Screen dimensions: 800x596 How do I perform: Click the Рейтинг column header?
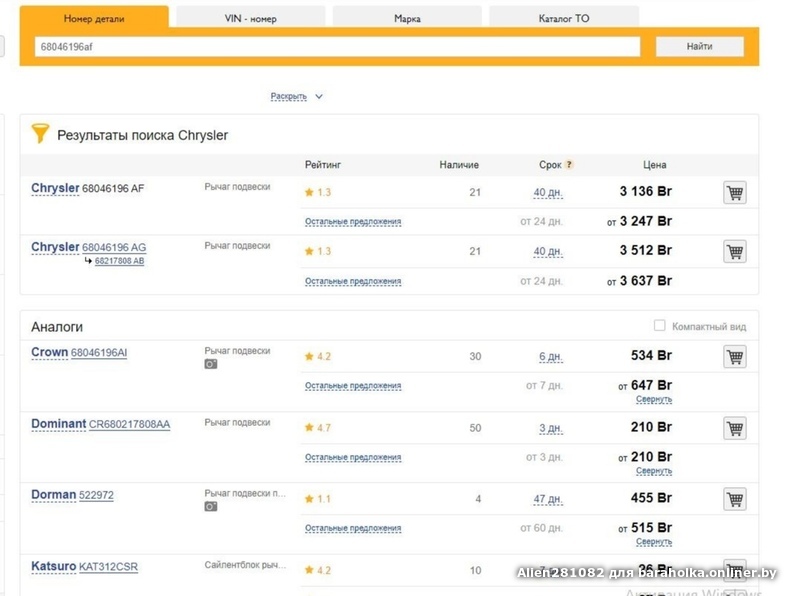point(323,165)
